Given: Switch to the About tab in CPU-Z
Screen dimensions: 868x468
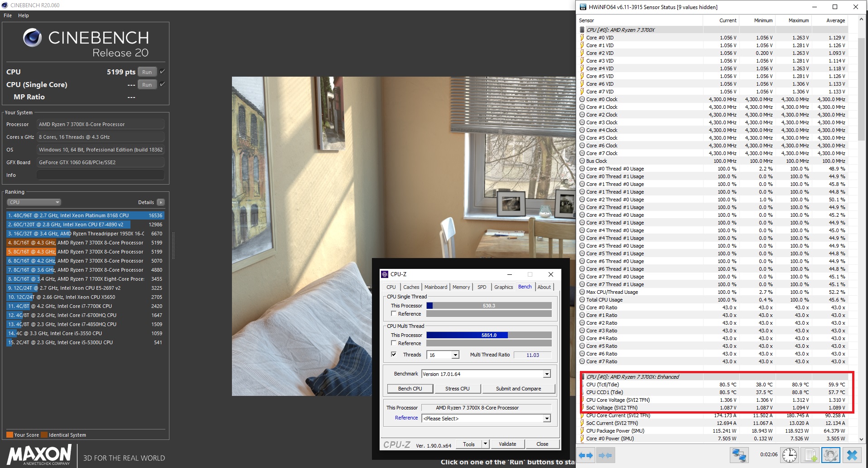Looking at the screenshot, I should (x=545, y=287).
